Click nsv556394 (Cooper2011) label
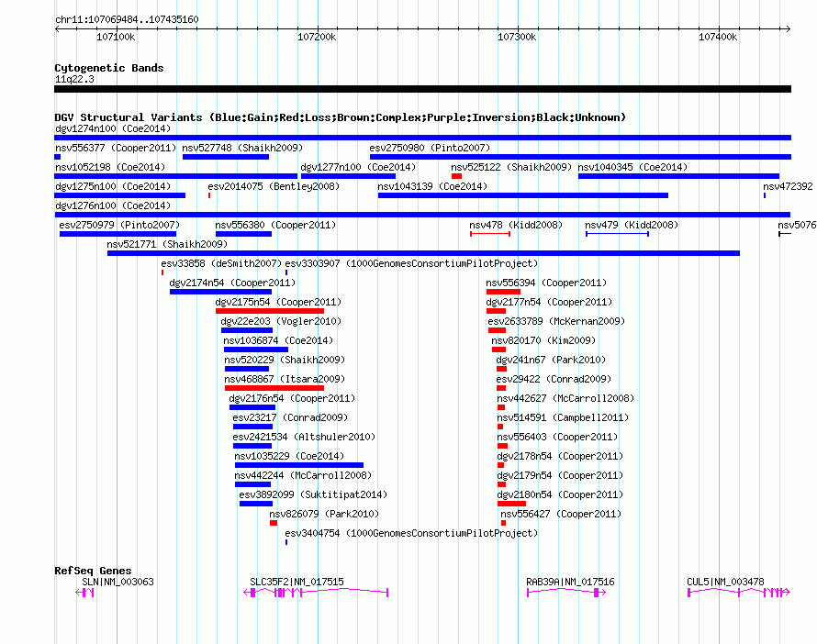Screen dimensions: 817x644 (x=546, y=283)
